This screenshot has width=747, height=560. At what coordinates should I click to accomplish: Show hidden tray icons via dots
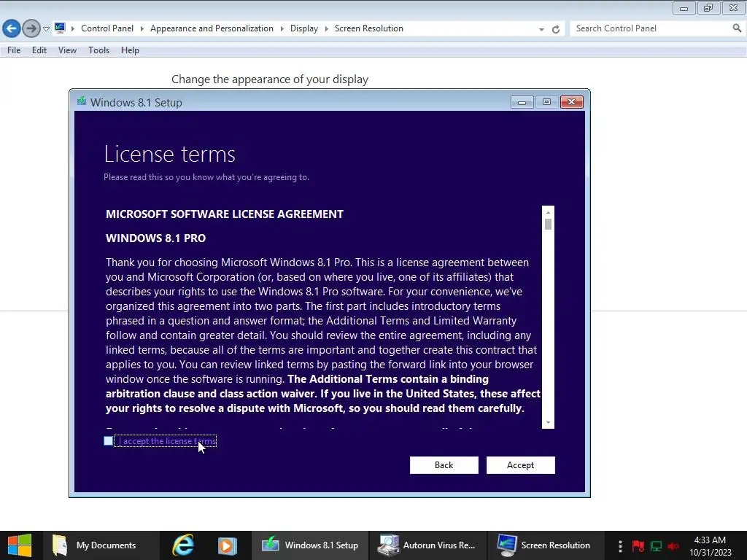620,545
